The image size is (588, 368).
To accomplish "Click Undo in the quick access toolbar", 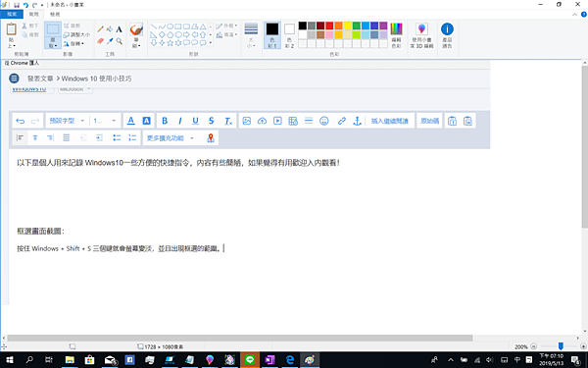I will coord(25,5).
